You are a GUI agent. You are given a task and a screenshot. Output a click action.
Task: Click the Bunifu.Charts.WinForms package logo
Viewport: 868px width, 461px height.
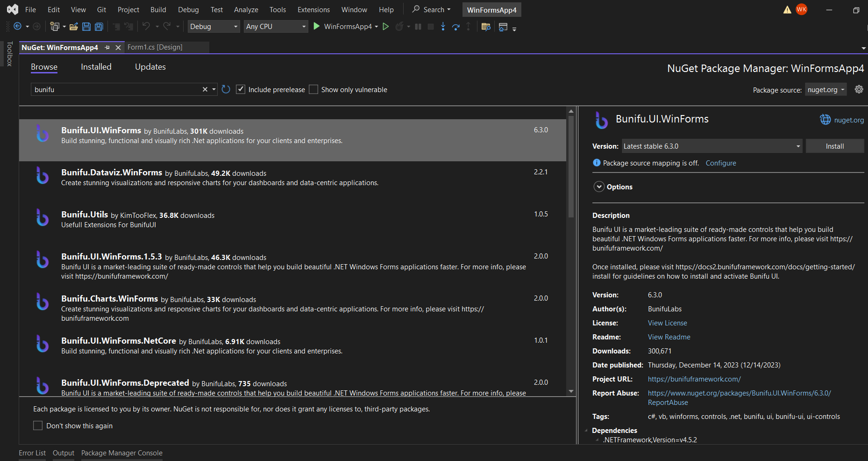pos(43,302)
